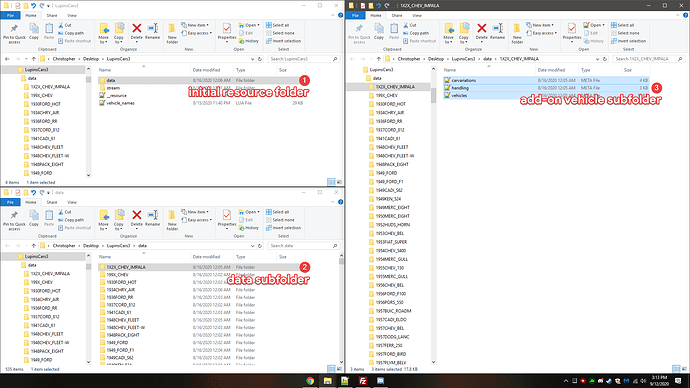
Task: Click Pin to Quick access in LupinoCars3 window
Action: (x=14, y=33)
